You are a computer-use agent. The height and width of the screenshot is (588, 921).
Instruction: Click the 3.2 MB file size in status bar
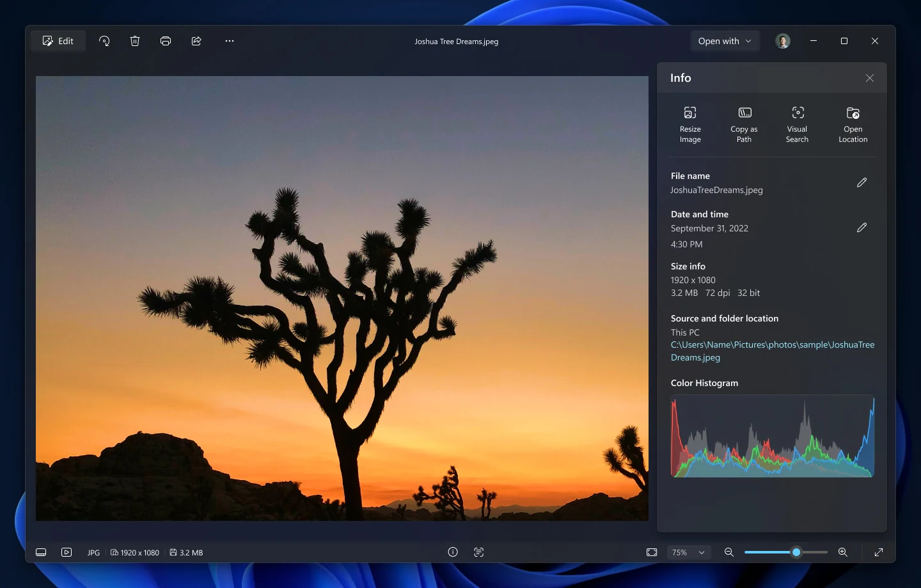pos(186,553)
